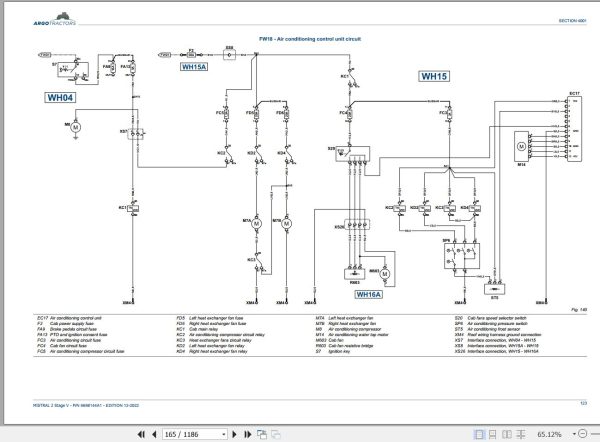The width and height of the screenshot is (600, 442).
Task: Click the WH15A harness label
Action: click(x=194, y=67)
